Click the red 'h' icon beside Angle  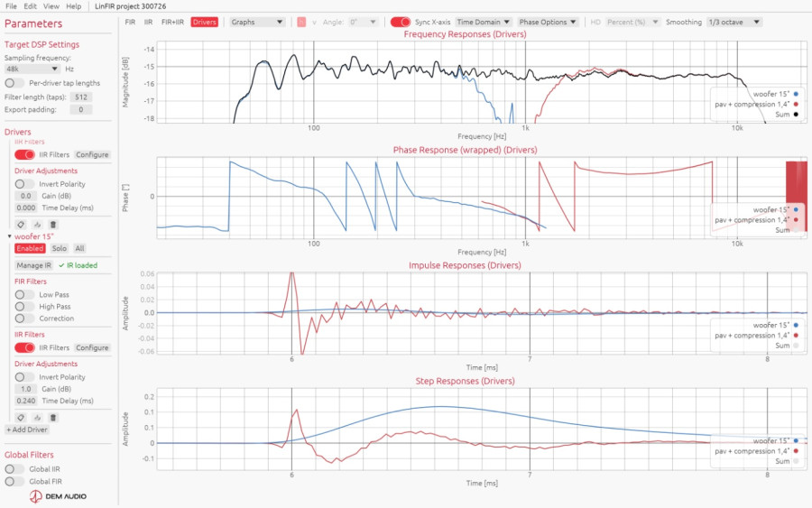[301, 23]
